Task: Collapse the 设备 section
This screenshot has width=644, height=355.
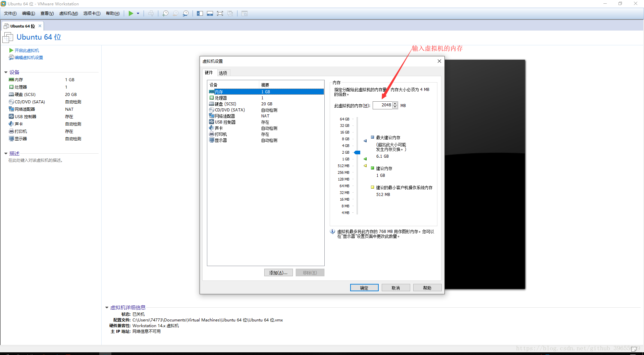Action: click(x=6, y=72)
